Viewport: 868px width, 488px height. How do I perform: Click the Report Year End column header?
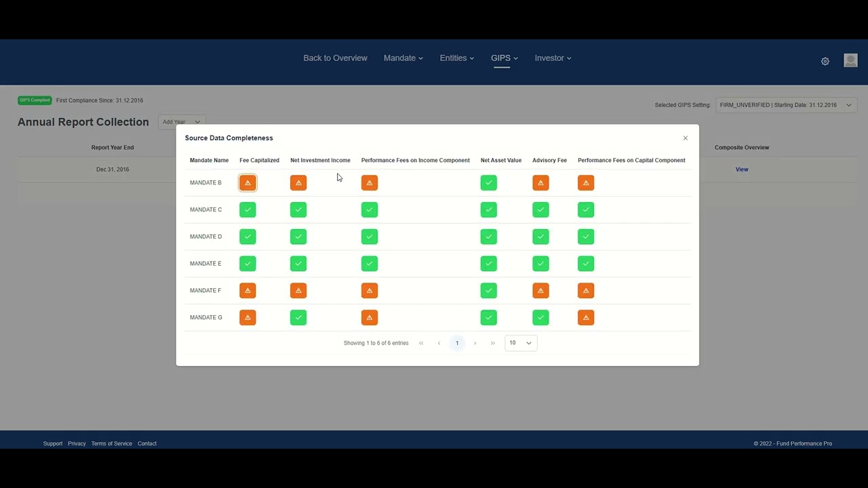(113, 148)
